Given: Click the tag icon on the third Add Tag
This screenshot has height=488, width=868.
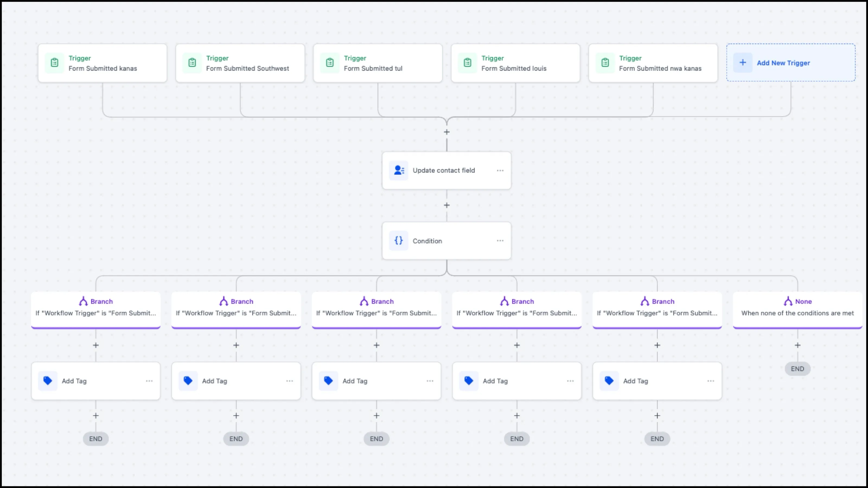Looking at the screenshot, I should pyautogui.click(x=328, y=381).
